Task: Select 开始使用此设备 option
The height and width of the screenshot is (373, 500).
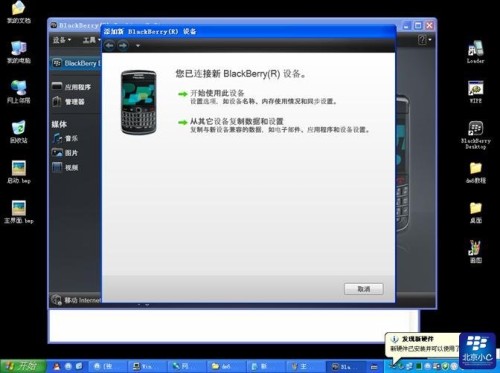Action: click(x=217, y=93)
